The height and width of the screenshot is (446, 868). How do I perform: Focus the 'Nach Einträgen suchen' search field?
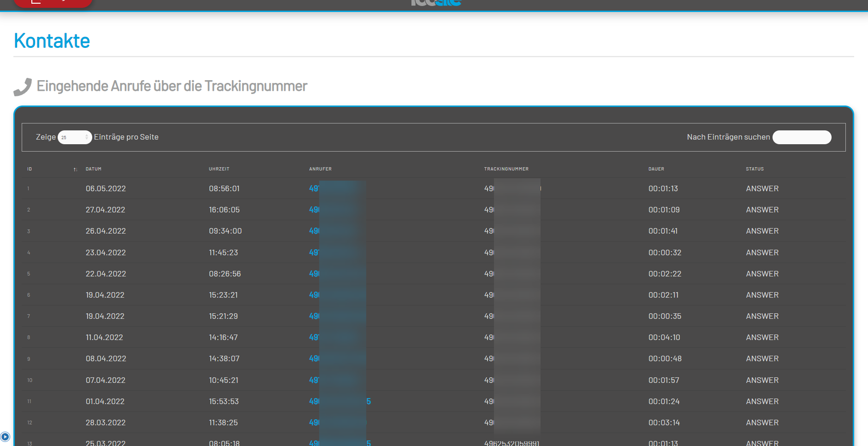[x=802, y=137]
